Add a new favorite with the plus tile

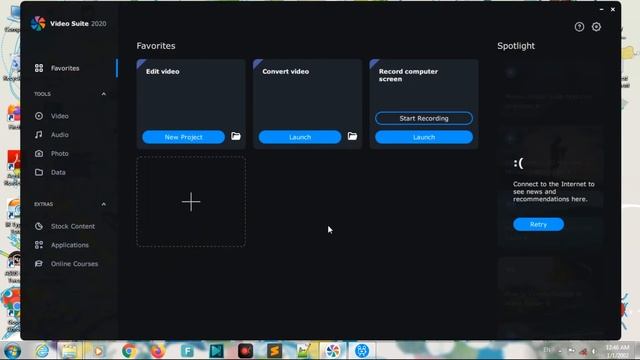point(191,202)
